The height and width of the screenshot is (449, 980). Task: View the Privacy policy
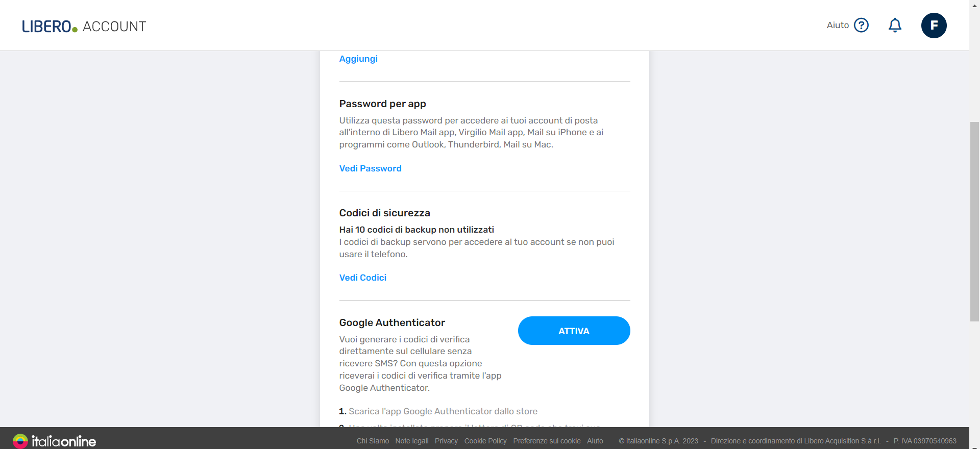(446, 441)
